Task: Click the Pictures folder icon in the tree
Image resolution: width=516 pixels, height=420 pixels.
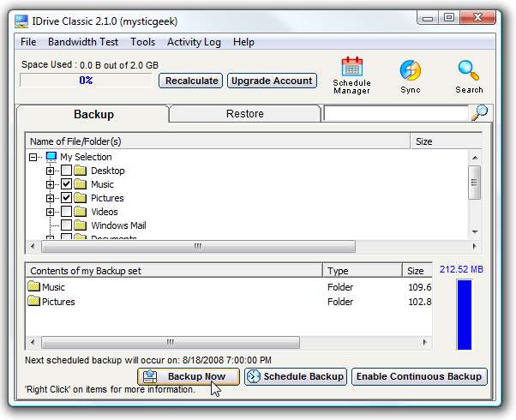Action: pos(80,198)
